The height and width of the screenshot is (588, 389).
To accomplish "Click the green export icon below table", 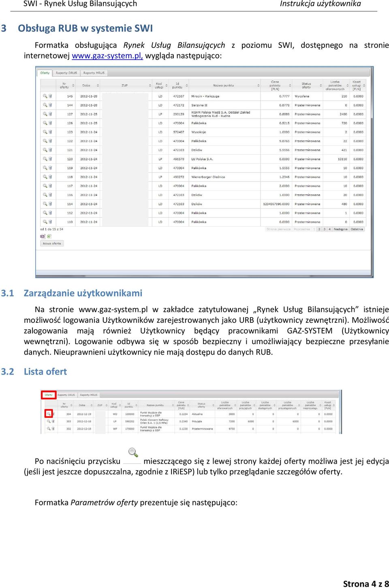I will 49,236.
